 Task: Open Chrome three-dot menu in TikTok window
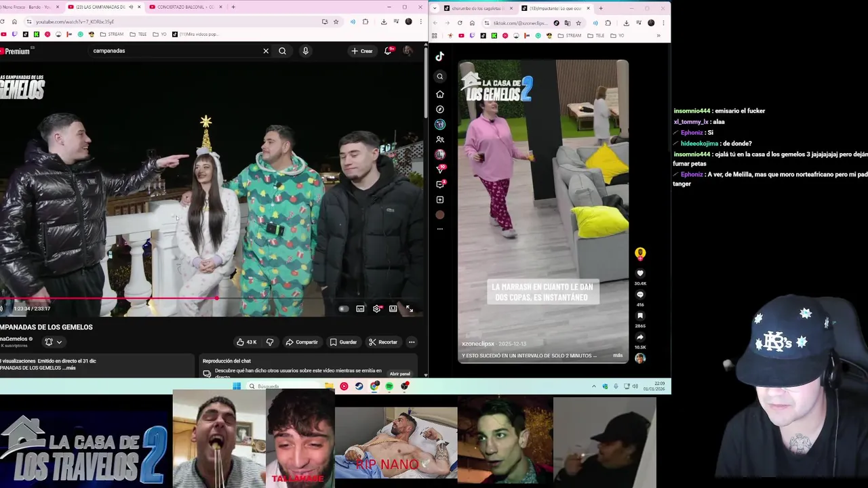click(663, 23)
